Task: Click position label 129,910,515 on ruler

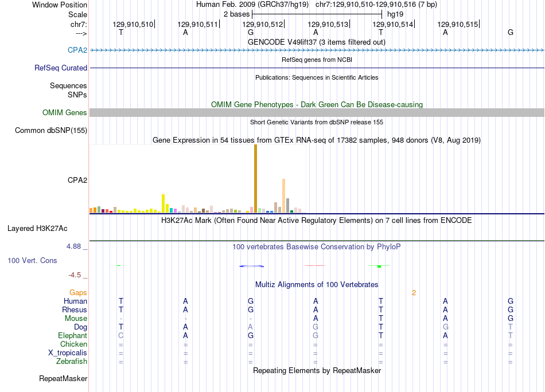Action: point(457,24)
